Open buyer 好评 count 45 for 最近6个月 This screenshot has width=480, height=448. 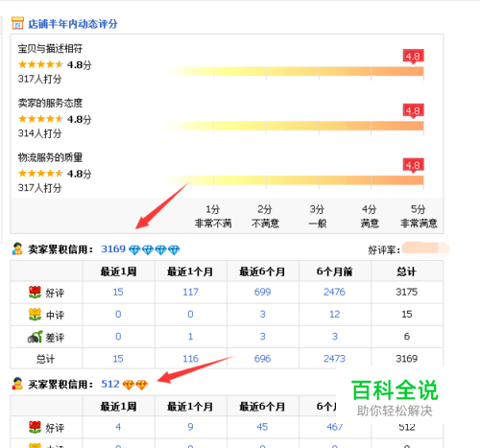coord(262,427)
